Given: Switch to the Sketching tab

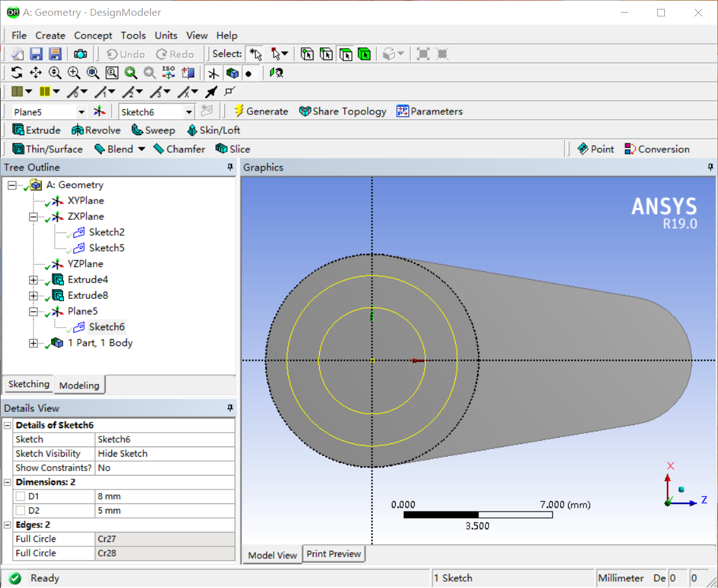Looking at the screenshot, I should tap(28, 384).
